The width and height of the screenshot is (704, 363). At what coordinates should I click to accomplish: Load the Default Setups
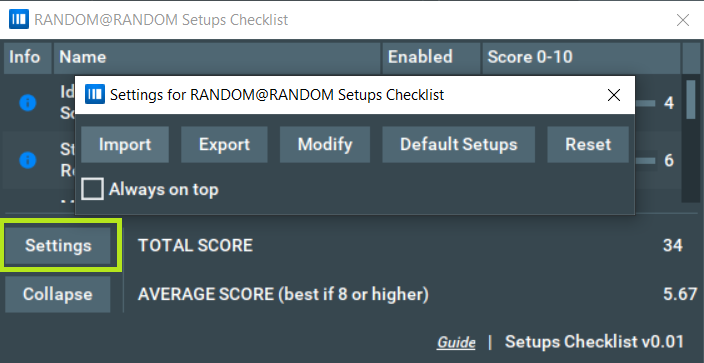[x=458, y=145]
